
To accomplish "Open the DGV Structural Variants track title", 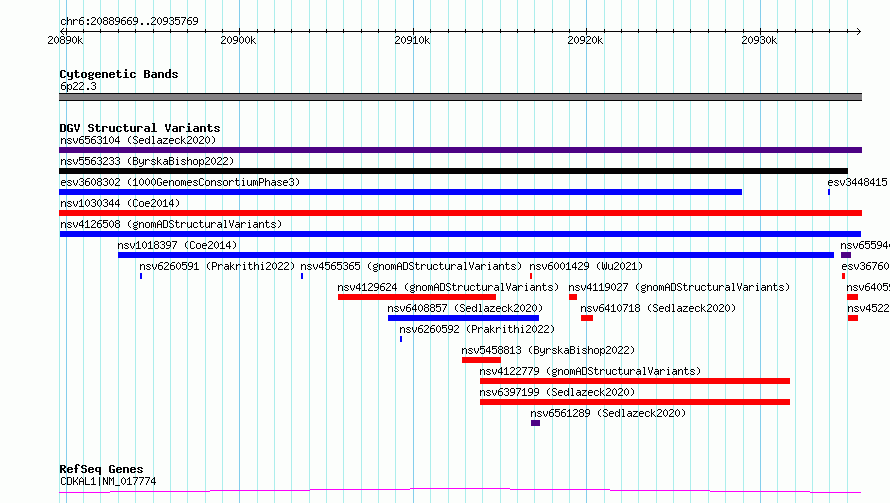I will coord(140,128).
